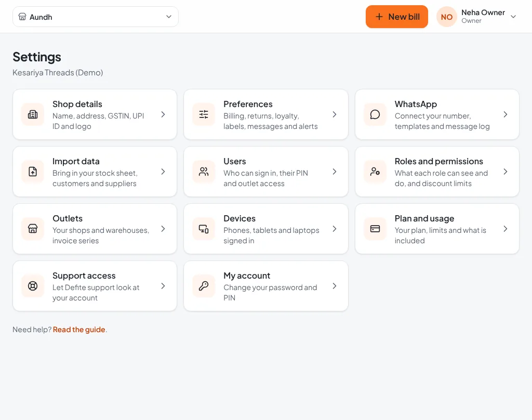Click the Preferences sliders icon
The image size is (532, 420).
(204, 114)
